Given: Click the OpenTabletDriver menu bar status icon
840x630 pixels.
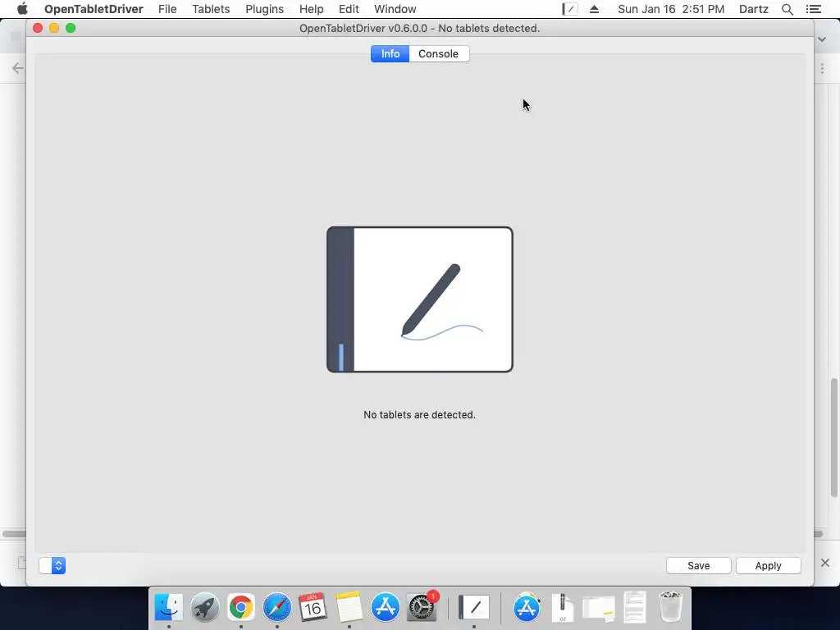Looking at the screenshot, I should point(569,9).
